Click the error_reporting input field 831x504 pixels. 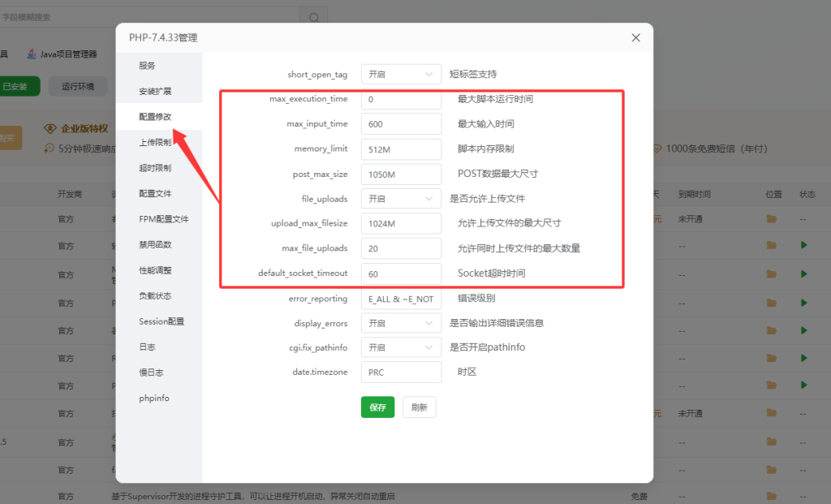pos(401,299)
